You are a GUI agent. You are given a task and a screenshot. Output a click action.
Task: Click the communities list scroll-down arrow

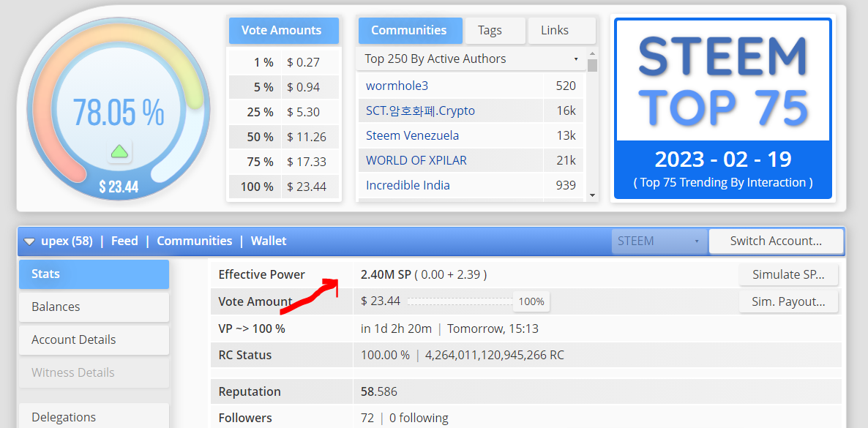(592, 195)
